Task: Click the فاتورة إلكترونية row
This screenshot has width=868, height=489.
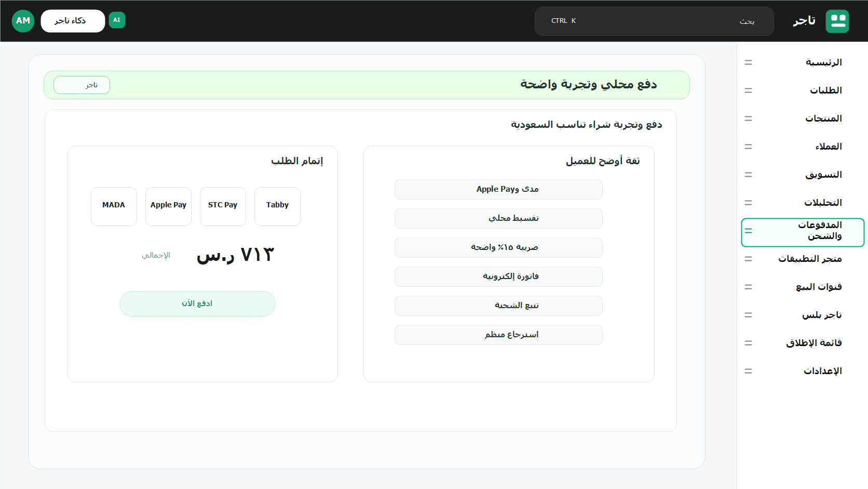Action: pyautogui.click(x=498, y=276)
